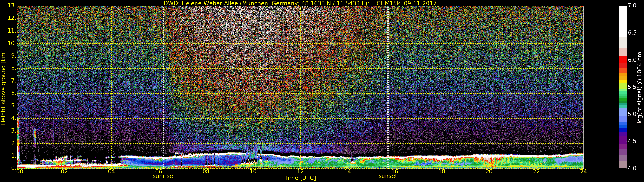Click the '8.' height axis tick label

pyautogui.click(x=14, y=69)
